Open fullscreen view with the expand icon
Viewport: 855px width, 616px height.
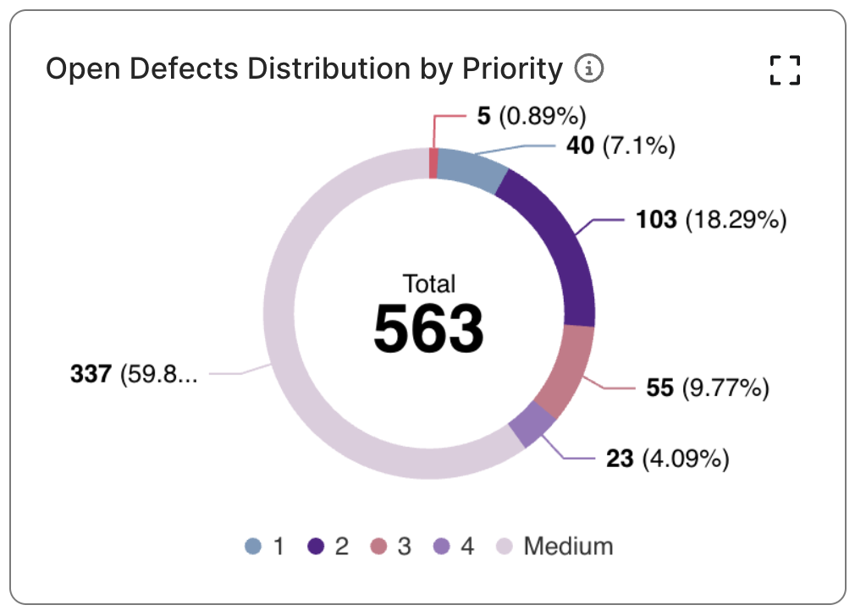pyautogui.click(x=786, y=71)
